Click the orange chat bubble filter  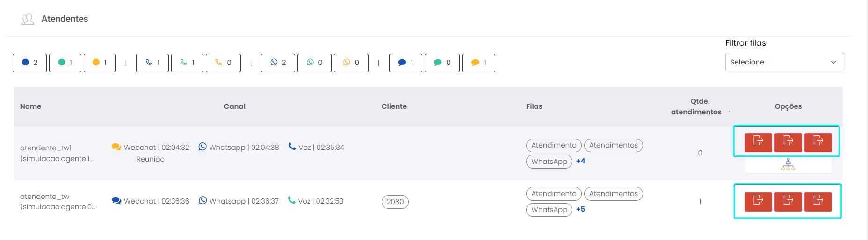[478, 63]
